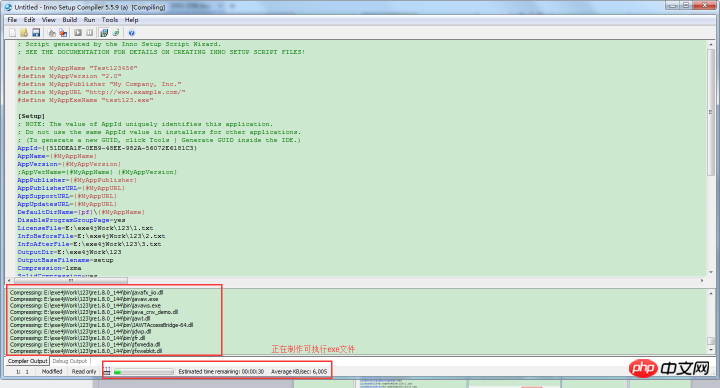This screenshot has width=720, height=388.
Task: Switch to the Compiler Output tab
Action: pos(28,361)
